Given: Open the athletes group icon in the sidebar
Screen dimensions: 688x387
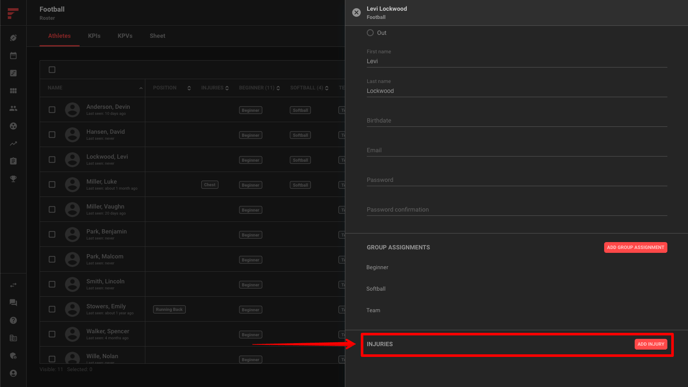Looking at the screenshot, I should click(x=13, y=108).
